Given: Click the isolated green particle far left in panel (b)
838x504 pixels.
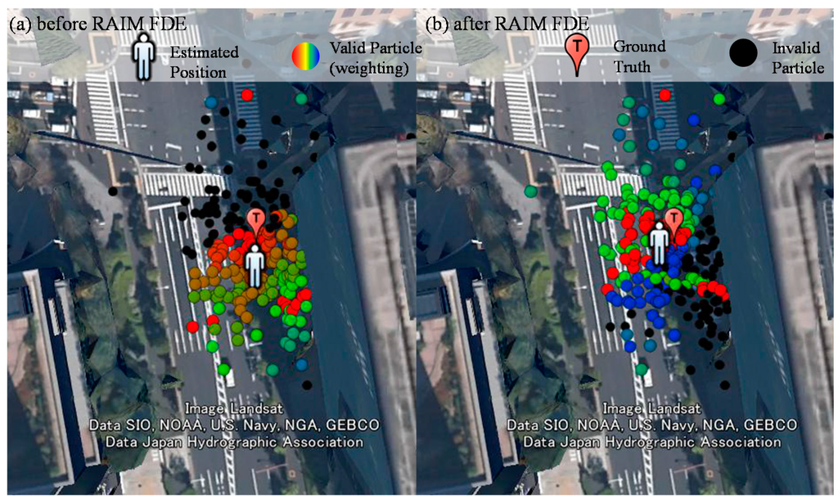Looking at the screenshot, I should point(530,191).
